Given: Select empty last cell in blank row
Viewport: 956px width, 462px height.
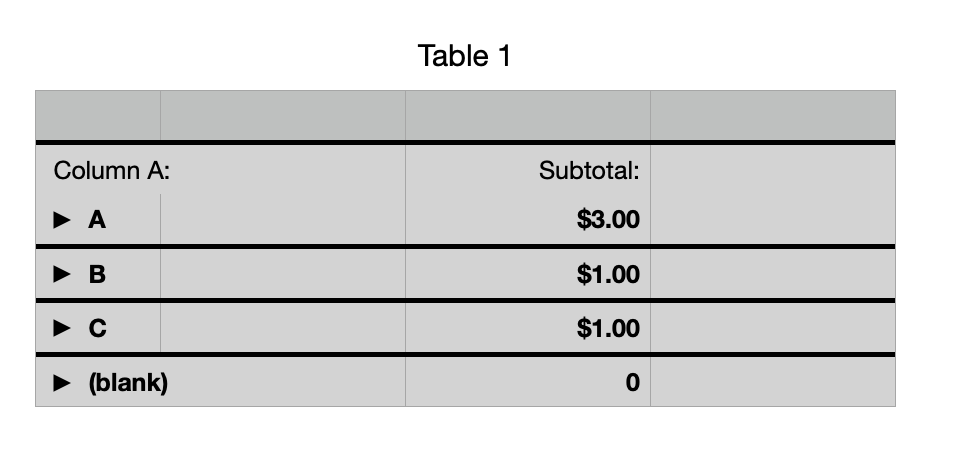Looking at the screenshot, I should tap(773, 382).
